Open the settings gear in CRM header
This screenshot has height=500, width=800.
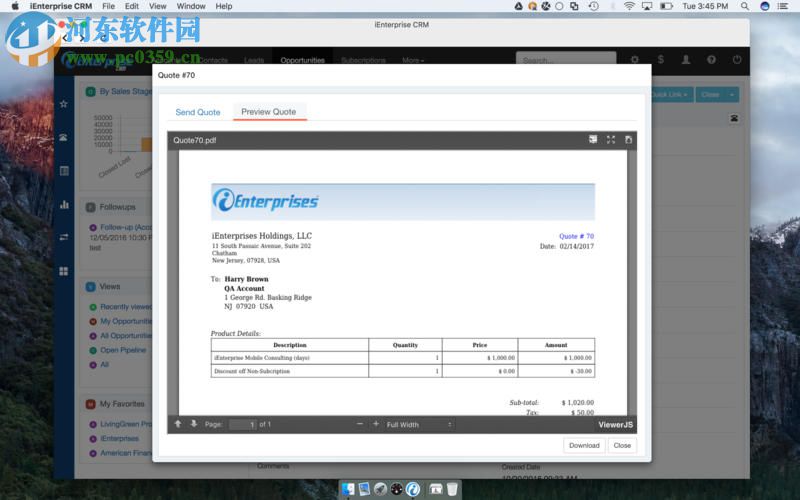[x=635, y=60]
